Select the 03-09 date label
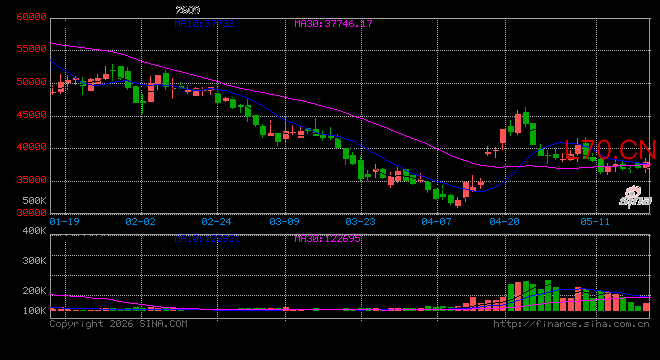The width and height of the screenshot is (660, 360). coord(285,221)
